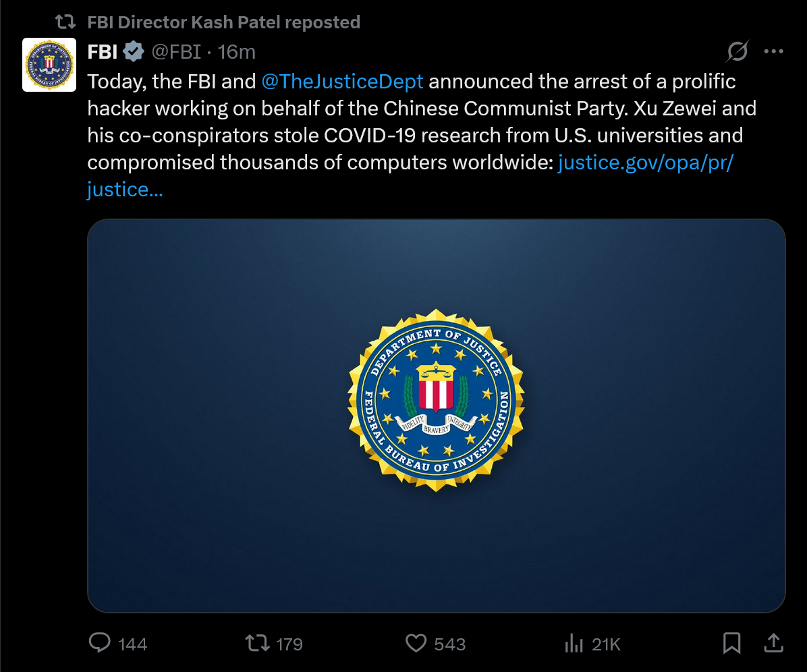Open the FBI seal media image
The height and width of the screenshot is (672, 807).
coord(437,416)
